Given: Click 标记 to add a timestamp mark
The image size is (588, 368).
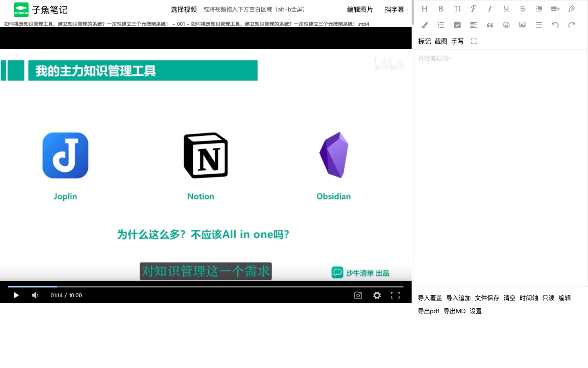Looking at the screenshot, I should click(424, 41).
